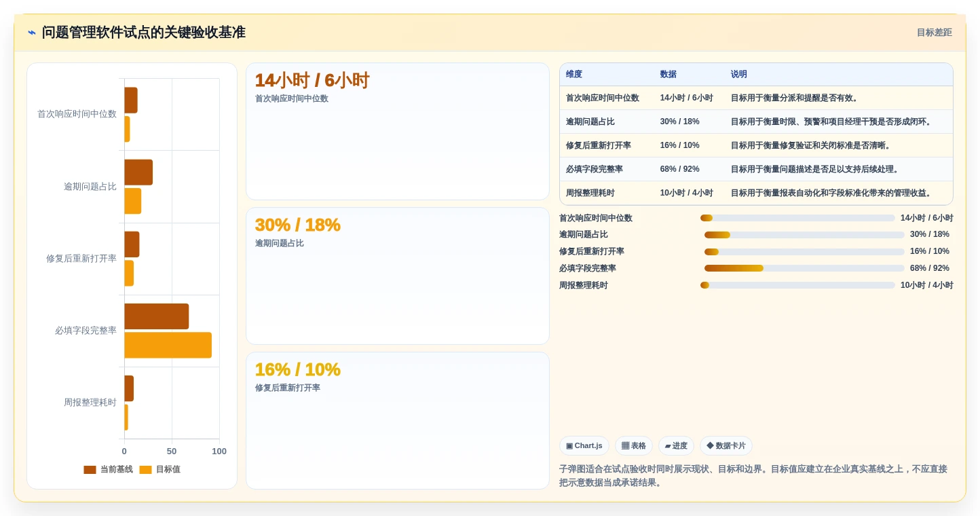980x516 pixels.
Task: Click the 必填字段完整率 target-value bar in chart
Action: [168, 345]
